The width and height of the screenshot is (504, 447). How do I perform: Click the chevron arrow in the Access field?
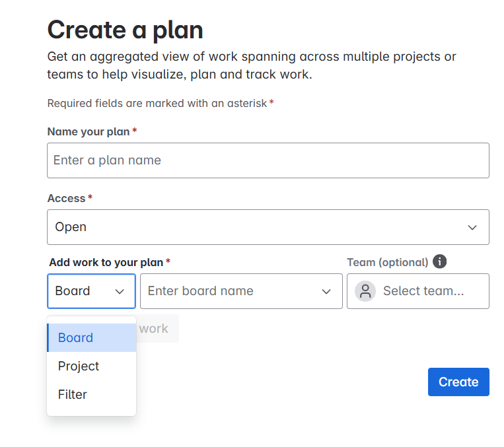(472, 227)
